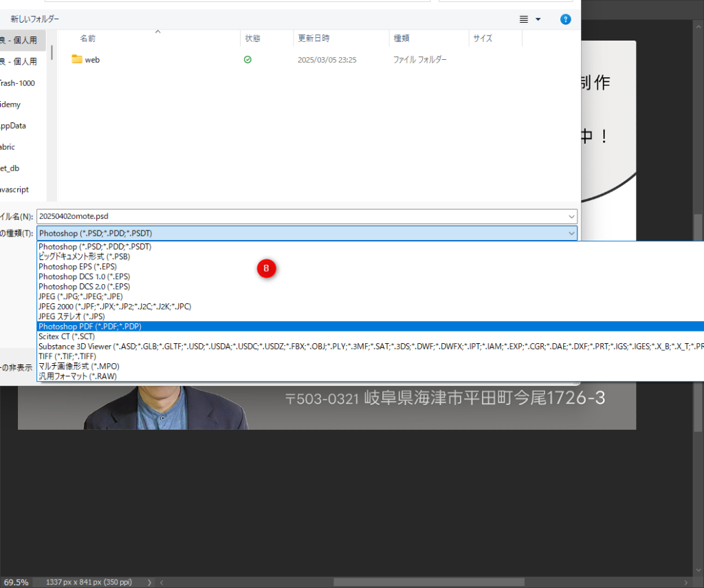Click the status bar info chevron arrow
Image resolution: width=704 pixels, height=588 pixels.
click(x=150, y=582)
